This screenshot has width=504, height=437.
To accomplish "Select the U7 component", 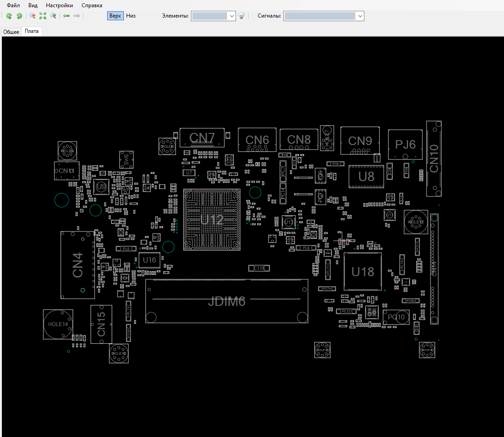I will click(x=189, y=173).
